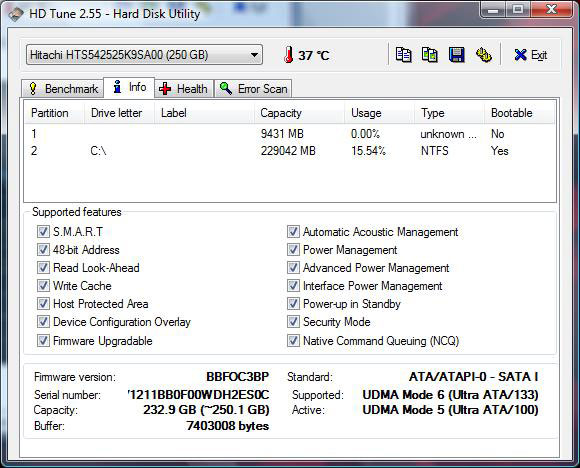580x468 pixels.
Task: Toggle the 48-bit Address checkbox
Action: pos(43,249)
